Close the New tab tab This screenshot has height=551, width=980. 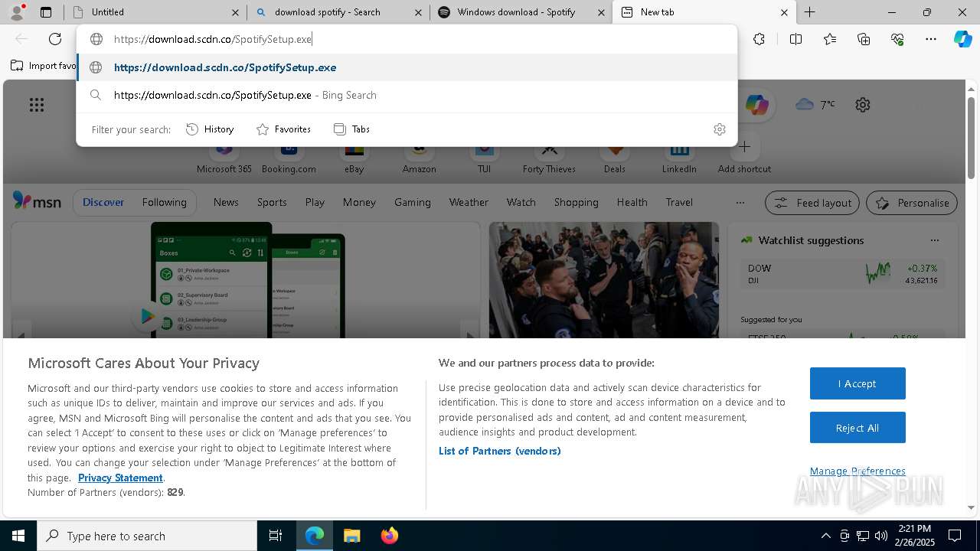[x=784, y=12]
